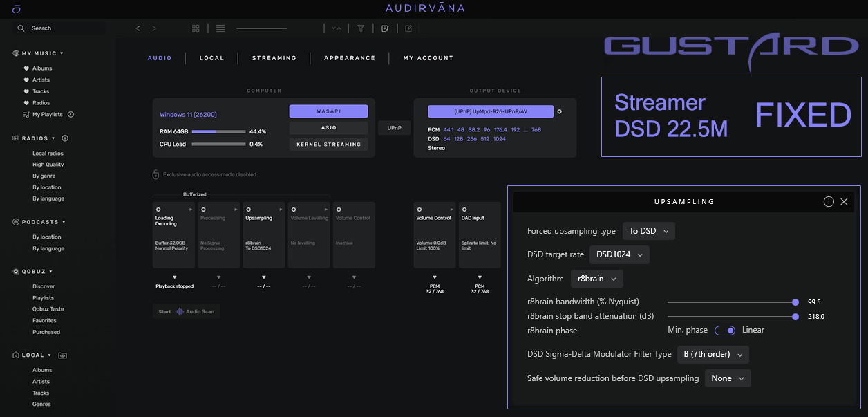This screenshot has height=417, width=868.
Task: Open the Appearance settings tab
Action: pyautogui.click(x=350, y=58)
